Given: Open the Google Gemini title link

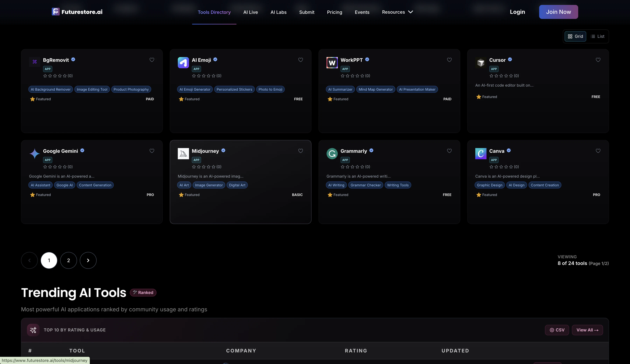Looking at the screenshot, I should point(61,151).
